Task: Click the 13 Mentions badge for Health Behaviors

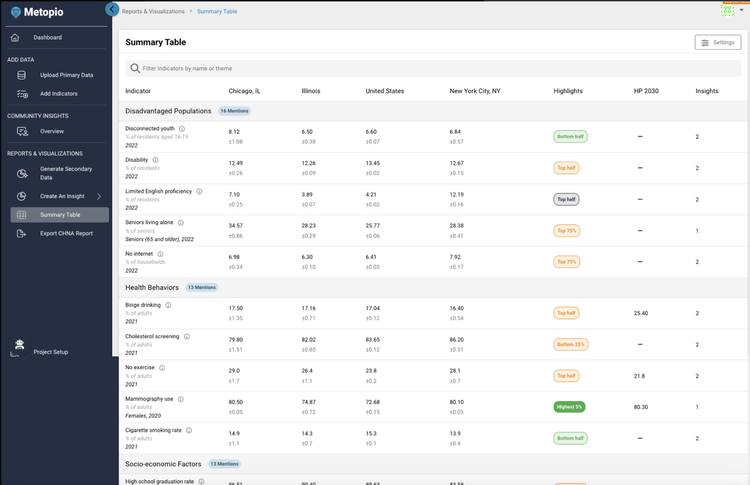Action: pyautogui.click(x=201, y=287)
